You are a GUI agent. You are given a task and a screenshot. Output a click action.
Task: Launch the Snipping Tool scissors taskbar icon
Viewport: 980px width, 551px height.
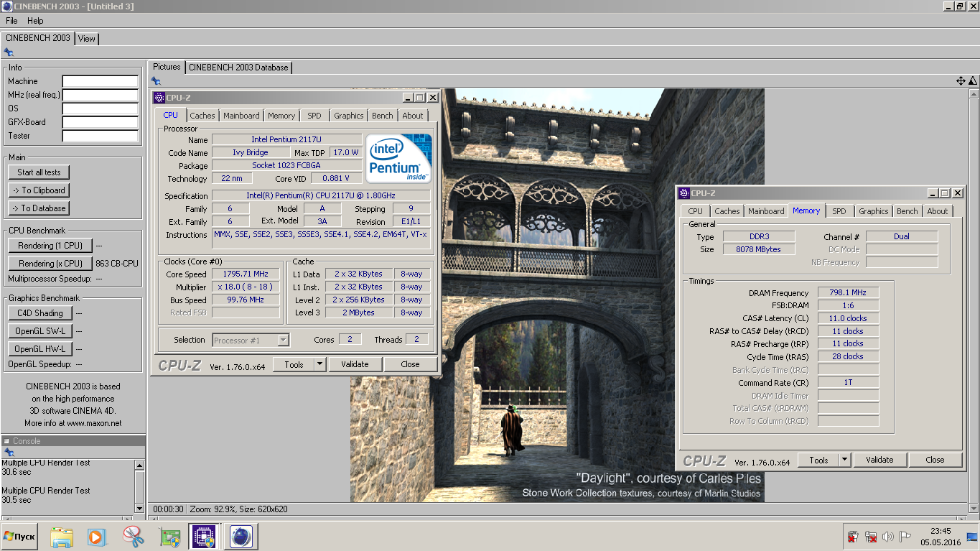coord(133,537)
